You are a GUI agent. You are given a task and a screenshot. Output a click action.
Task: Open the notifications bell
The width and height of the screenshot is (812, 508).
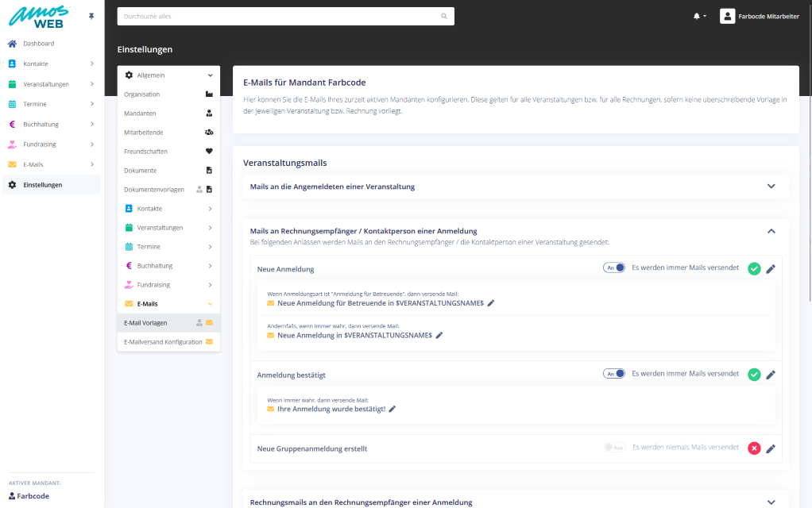[698, 16]
